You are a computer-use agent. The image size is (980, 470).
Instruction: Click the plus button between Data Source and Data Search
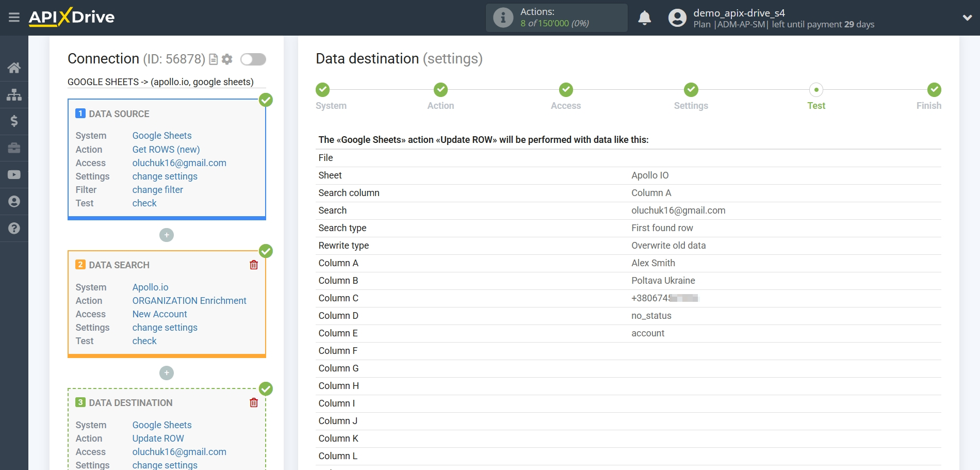click(x=166, y=235)
